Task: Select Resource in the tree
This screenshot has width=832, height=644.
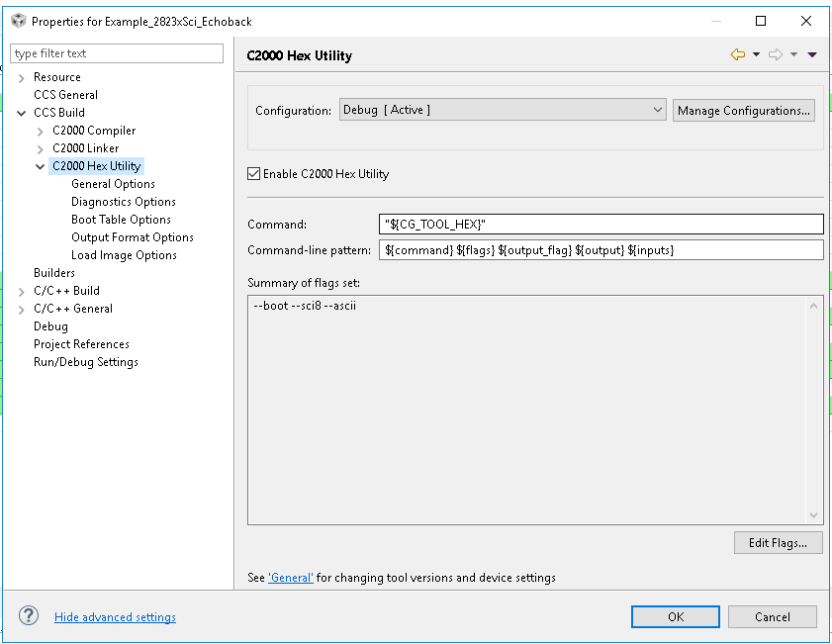Action: click(57, 77)
